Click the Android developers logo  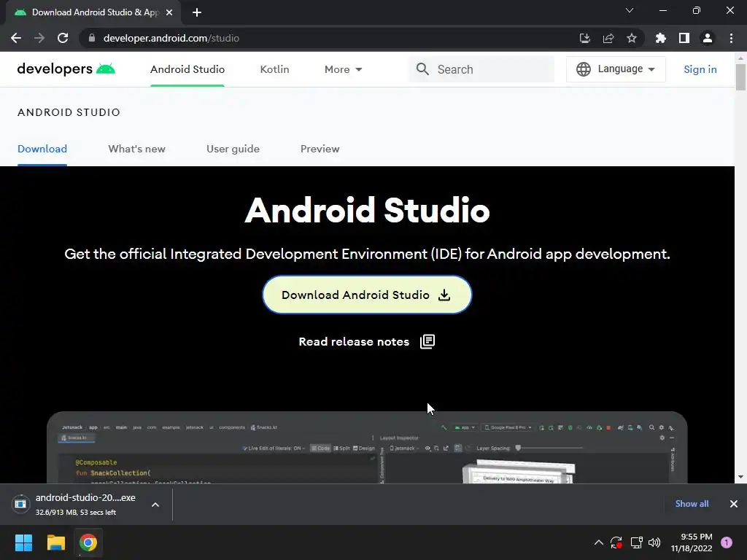click(66, 69)
